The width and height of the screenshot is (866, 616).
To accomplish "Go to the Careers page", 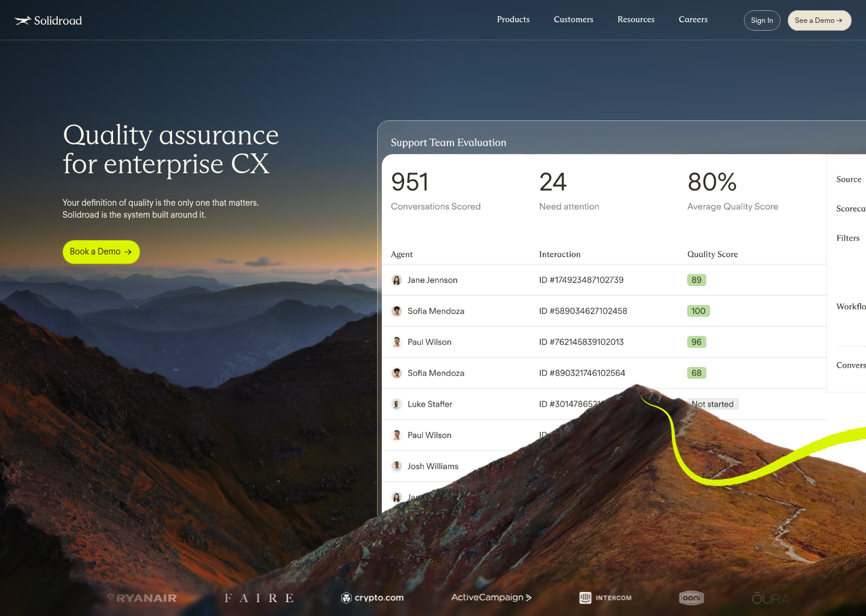I will [693, 20].
